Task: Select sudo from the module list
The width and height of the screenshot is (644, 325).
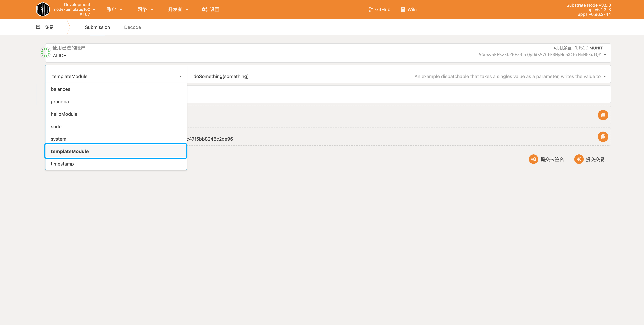Action: click(116, 127)
